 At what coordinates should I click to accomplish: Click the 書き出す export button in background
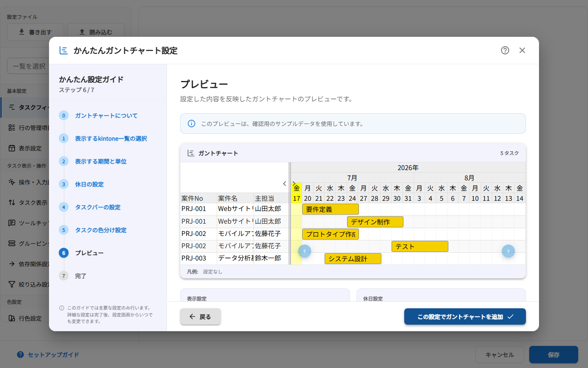pos(36,32)
